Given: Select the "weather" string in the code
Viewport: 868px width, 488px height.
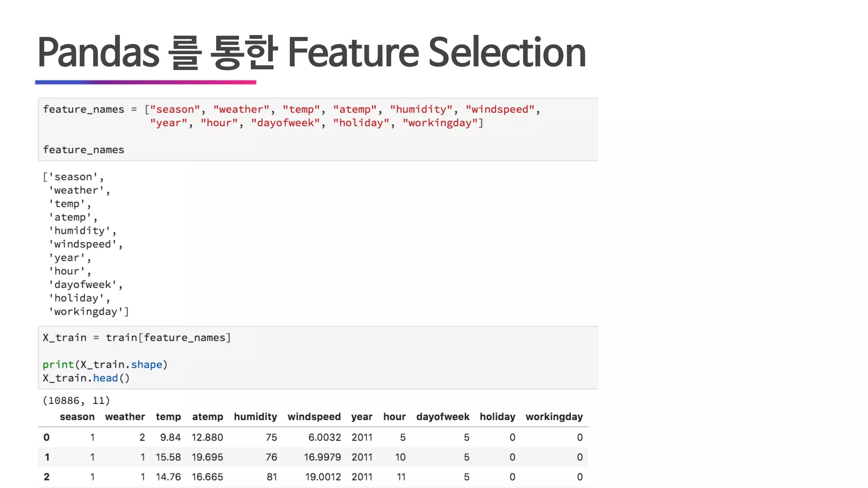Looking at the screenshot, I should [x=241, y=109].
